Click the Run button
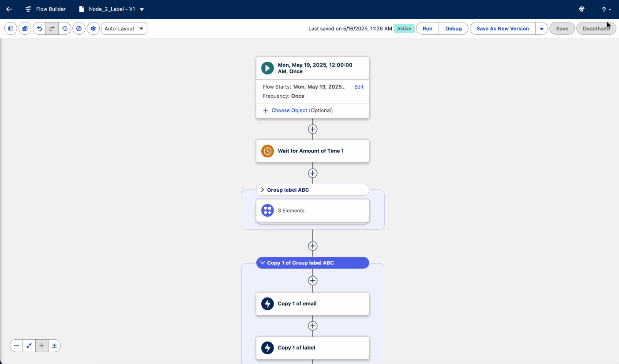The width and height of the screenshot is (619, 364). coord(428,29)
